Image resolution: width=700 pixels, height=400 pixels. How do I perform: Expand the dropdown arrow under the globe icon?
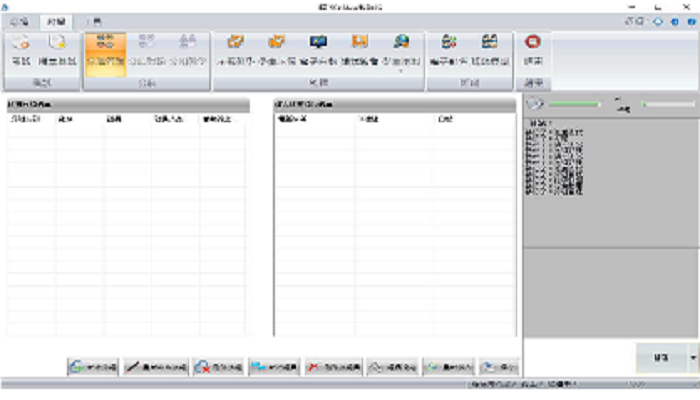401,72
